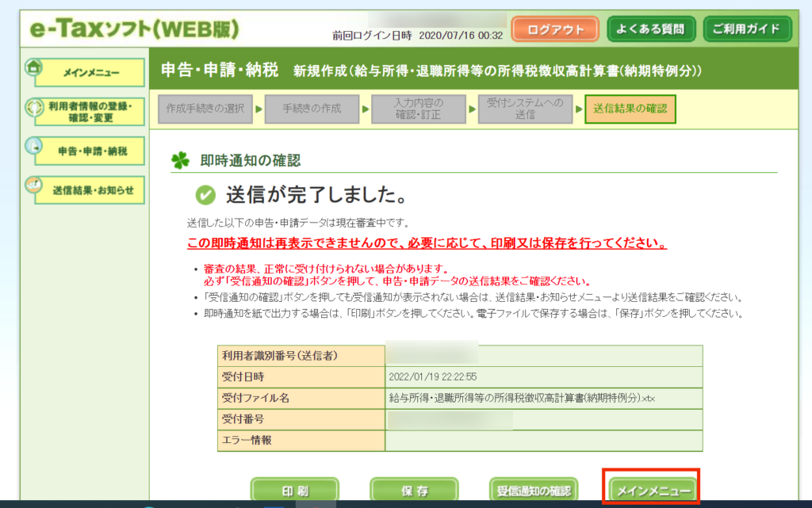Viewport: 812px width, 508px height.
Task: Open よくある質問 from the header
Action: click(x=651, y=29)
